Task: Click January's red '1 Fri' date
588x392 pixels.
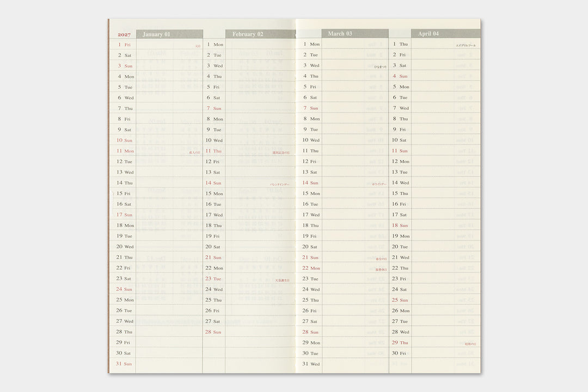Action: pos(124,45)
